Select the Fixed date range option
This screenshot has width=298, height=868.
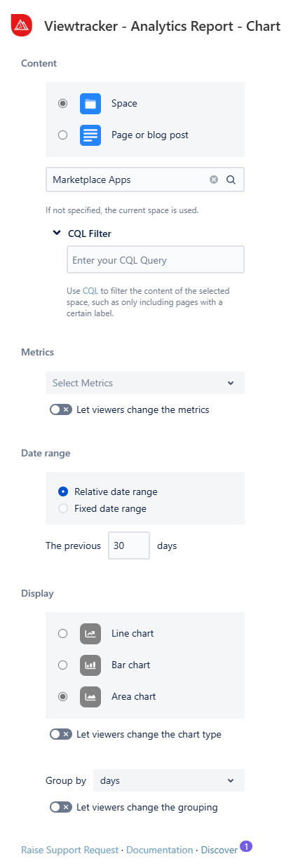coord(63,509)
